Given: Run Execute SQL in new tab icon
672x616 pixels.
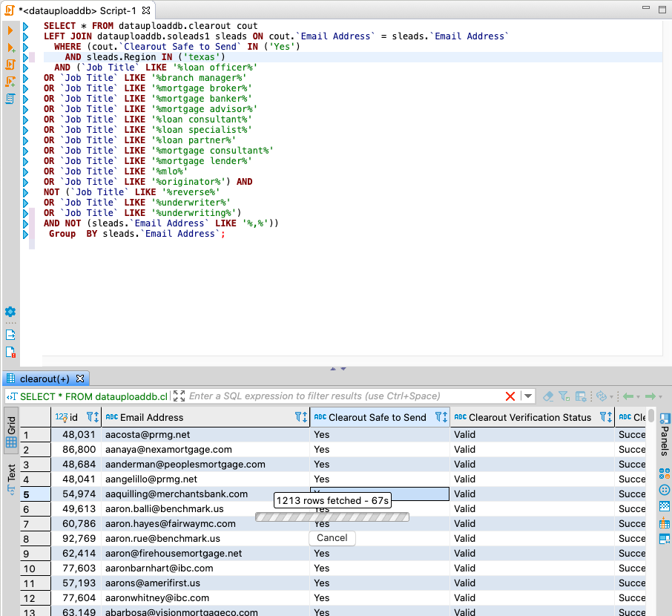Looking at the screenshot, I should click(10, 47).
